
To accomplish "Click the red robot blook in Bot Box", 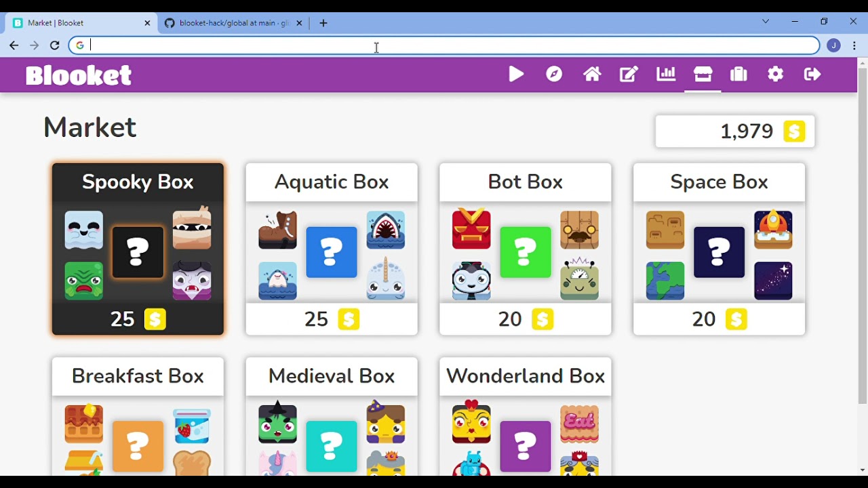I will pyautogui.click(x=471, y=229).
